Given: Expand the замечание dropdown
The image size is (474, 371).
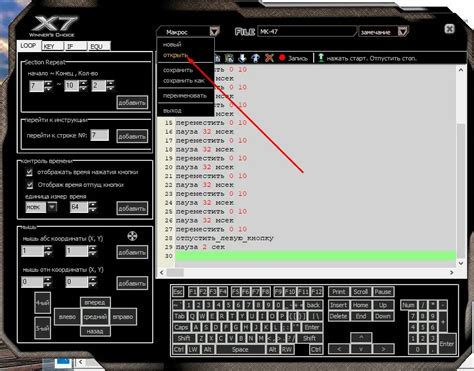Looking at the screenshot, I should click(x=403, y=32).
